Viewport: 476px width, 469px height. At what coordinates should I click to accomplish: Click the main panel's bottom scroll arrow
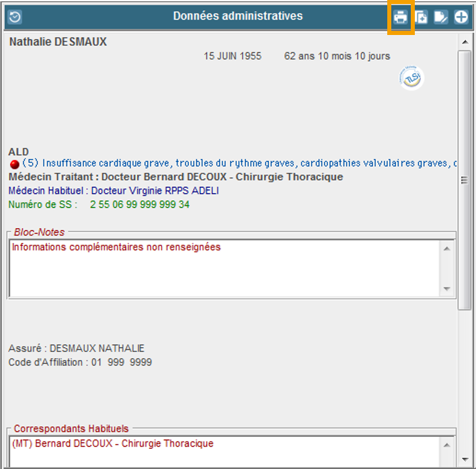(465, 461)
